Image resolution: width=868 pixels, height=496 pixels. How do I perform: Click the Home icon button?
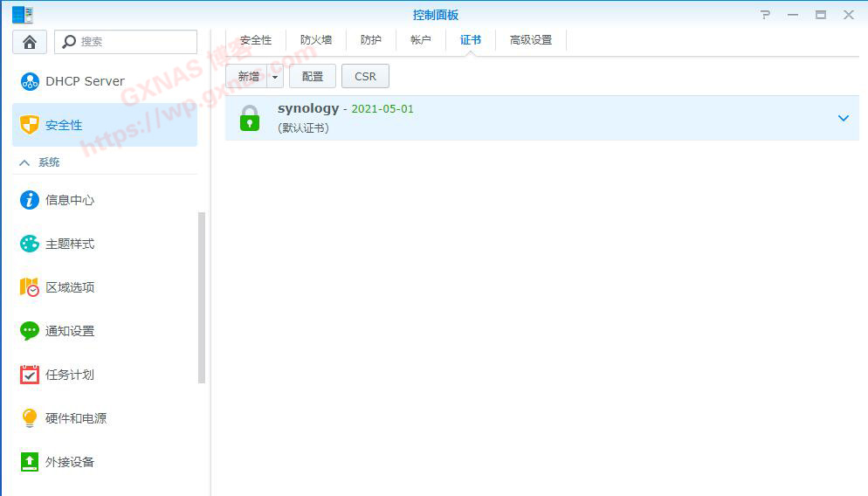pyautogui.click(x=30, y=42)
